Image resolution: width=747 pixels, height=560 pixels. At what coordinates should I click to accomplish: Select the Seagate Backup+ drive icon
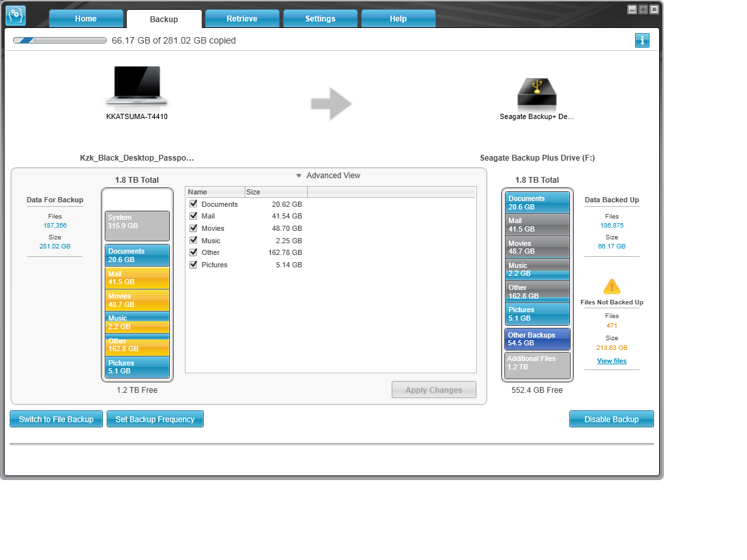click(x=537, y=92)
